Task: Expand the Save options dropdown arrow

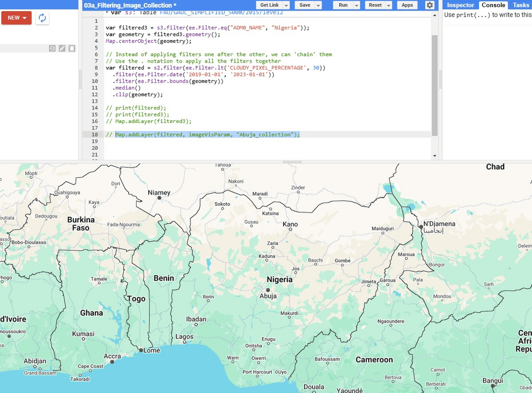Action: [318, 5]
